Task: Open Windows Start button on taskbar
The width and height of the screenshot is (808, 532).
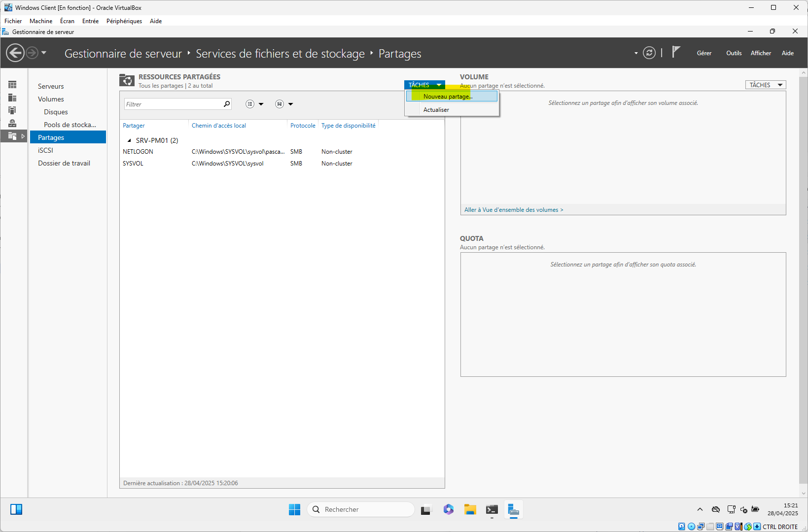Action: (294, 509)
